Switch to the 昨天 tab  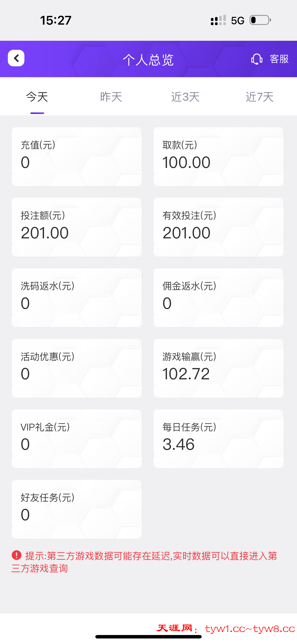[111, 97]
